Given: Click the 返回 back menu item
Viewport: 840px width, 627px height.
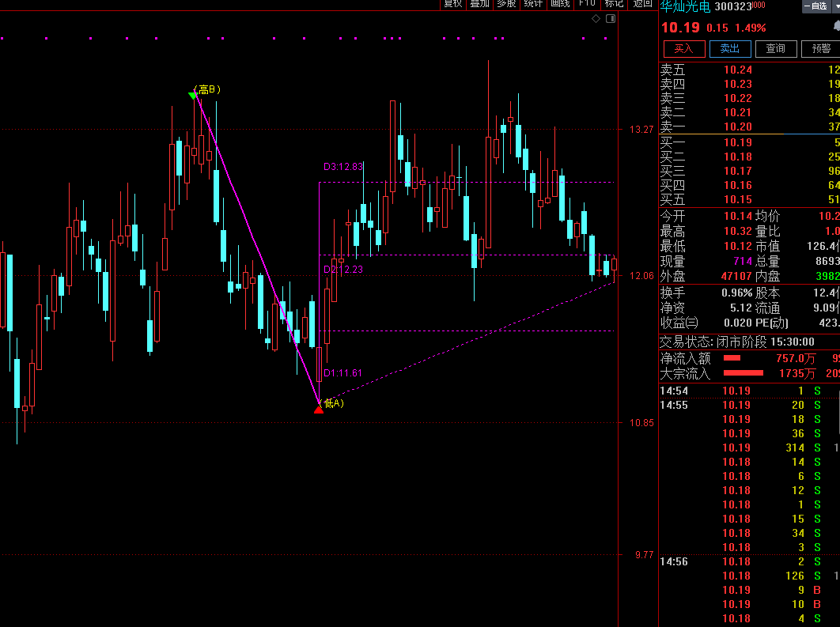Looking at the screenshot, I should 642,4.
